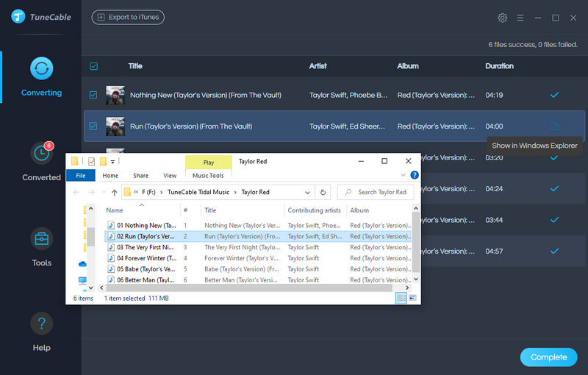Screen dimensions: 588x375
Task: Open the Music Tools tab
Action: tap(208, 176)
